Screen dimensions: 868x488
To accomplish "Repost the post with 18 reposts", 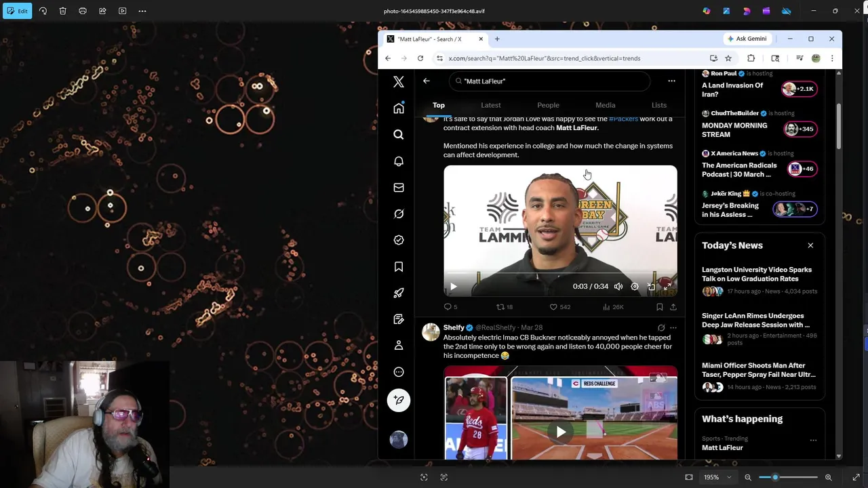I will [x=505, y=307].
